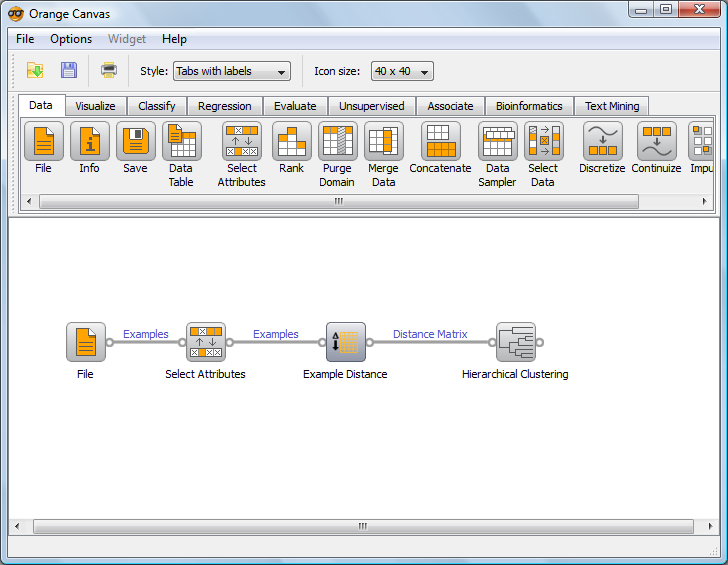Open the File menu
This screenshot has width=728, height=565.
pyautogui.click(x=25, y=39)
